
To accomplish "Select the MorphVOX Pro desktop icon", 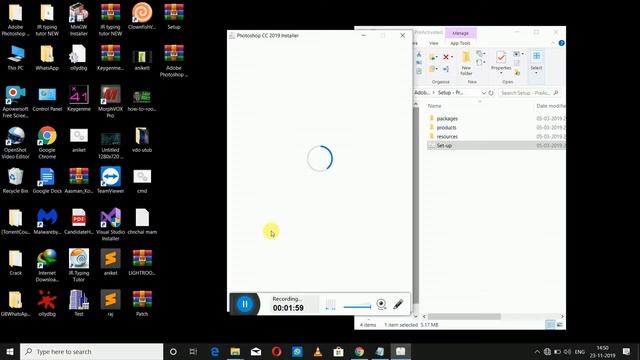I will [110, 101].
